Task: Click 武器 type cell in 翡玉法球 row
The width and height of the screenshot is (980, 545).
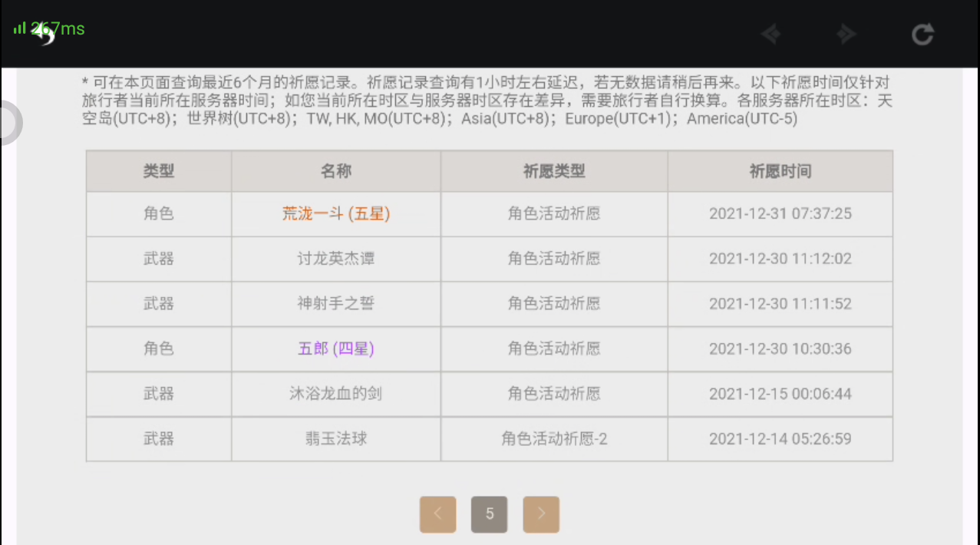Action: pyautogui.click(x=159, y=439)
